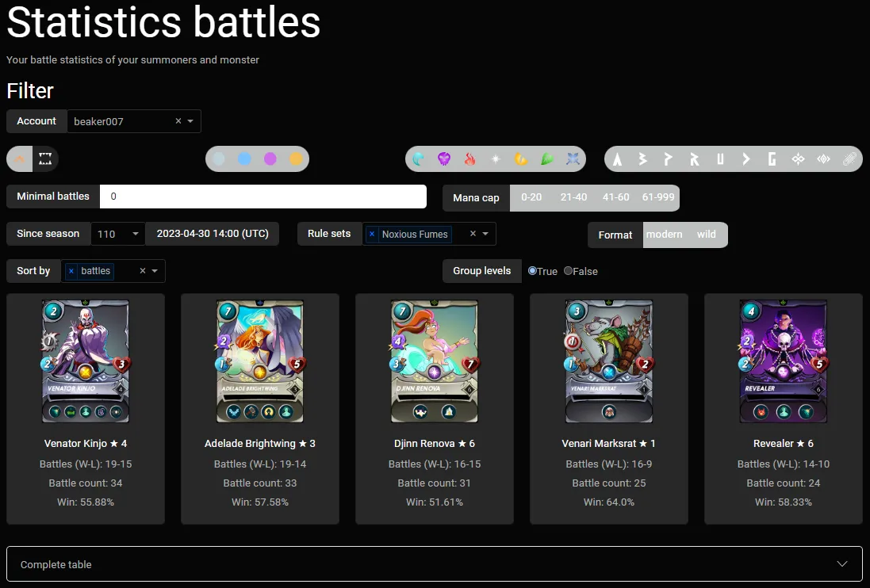Select the diamond-with-brackets edition icon
The height and width of the screenshot is (588, 870).
(824, 159)
